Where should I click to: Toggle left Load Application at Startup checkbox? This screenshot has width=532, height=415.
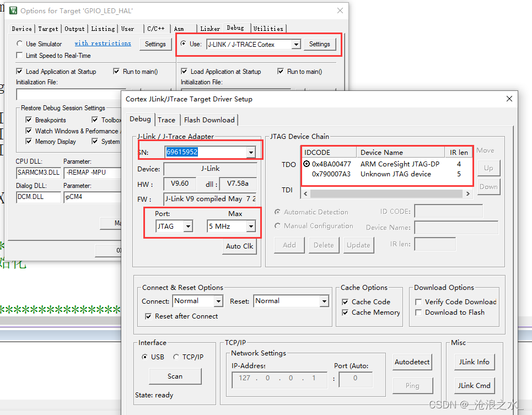[x=20, y=71]
